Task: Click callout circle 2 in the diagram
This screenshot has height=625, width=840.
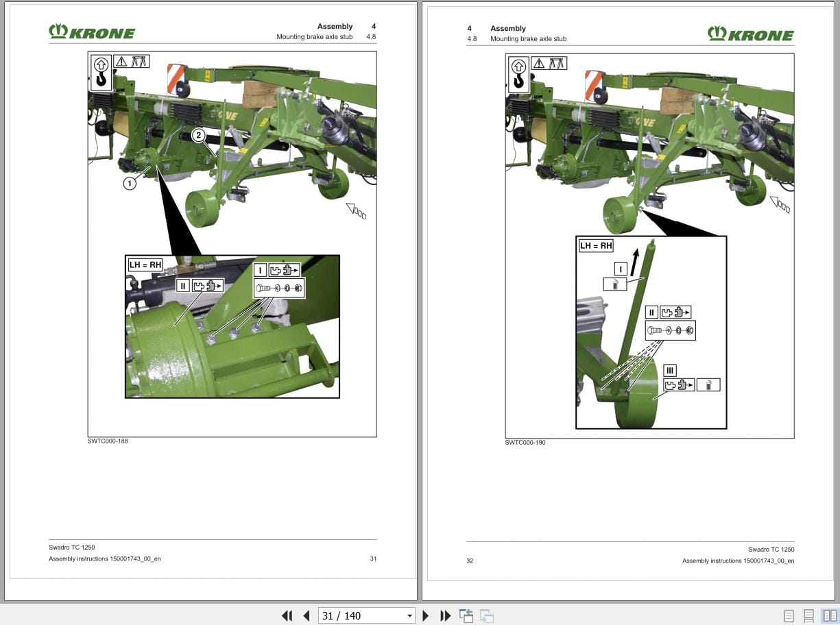Action: (198, 135)
